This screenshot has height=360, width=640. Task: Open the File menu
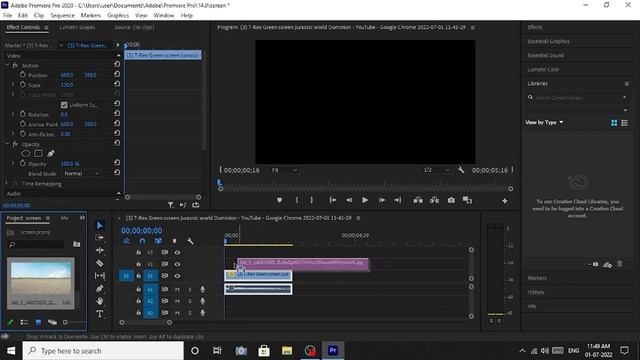7,16
